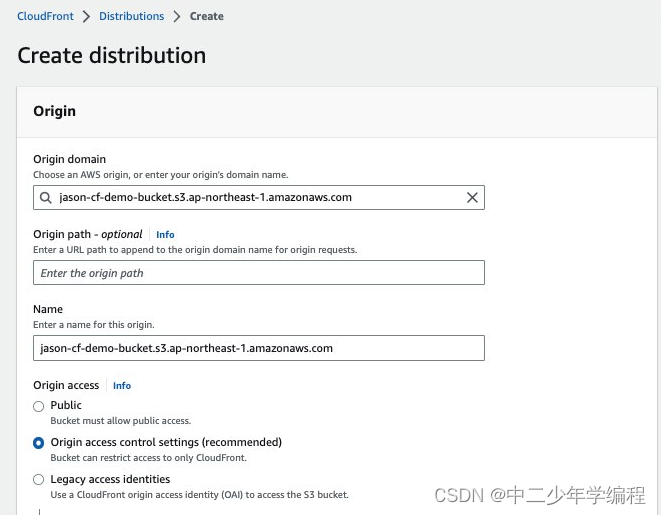Click breadcrumb chevron after Distributions

177,16
